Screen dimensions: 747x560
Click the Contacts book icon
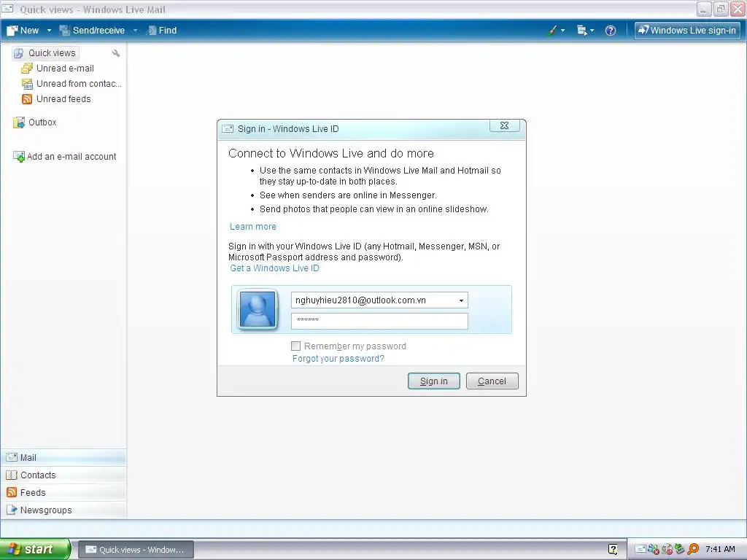(12, 475)
